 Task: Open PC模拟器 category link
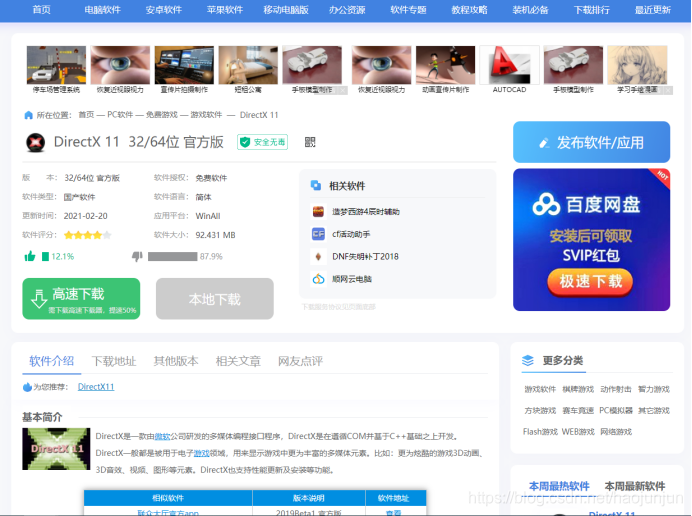point(616,411)
